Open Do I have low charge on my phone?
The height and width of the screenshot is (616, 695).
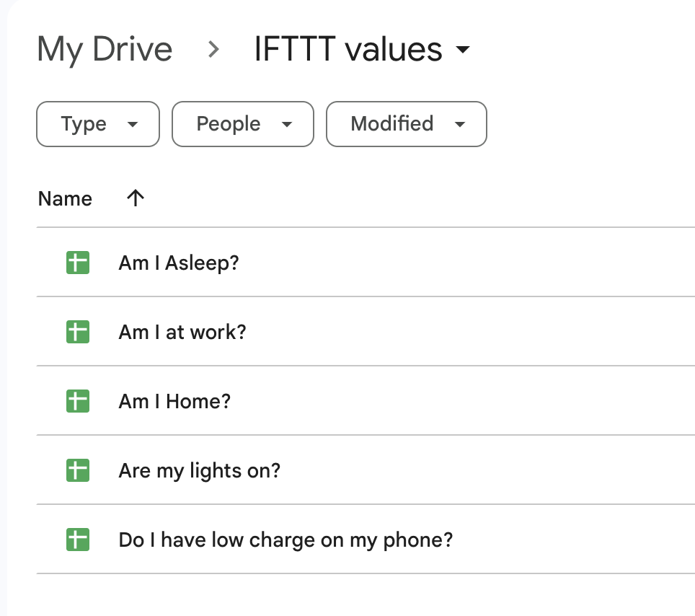285,540
